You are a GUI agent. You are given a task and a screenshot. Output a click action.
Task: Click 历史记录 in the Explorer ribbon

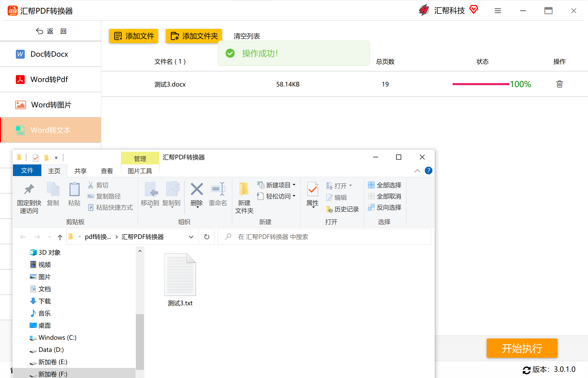[x=342, y=209]
